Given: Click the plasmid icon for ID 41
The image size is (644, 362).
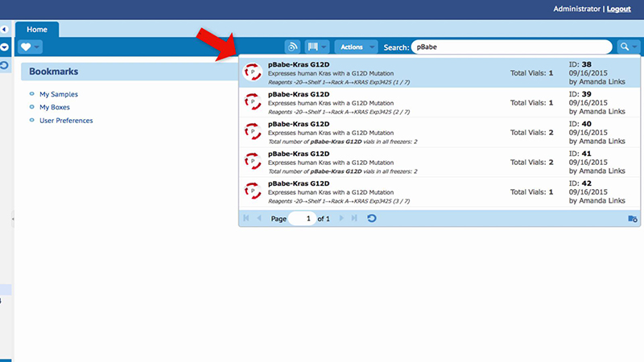Looking at the screenshot, I should point(253,161).
